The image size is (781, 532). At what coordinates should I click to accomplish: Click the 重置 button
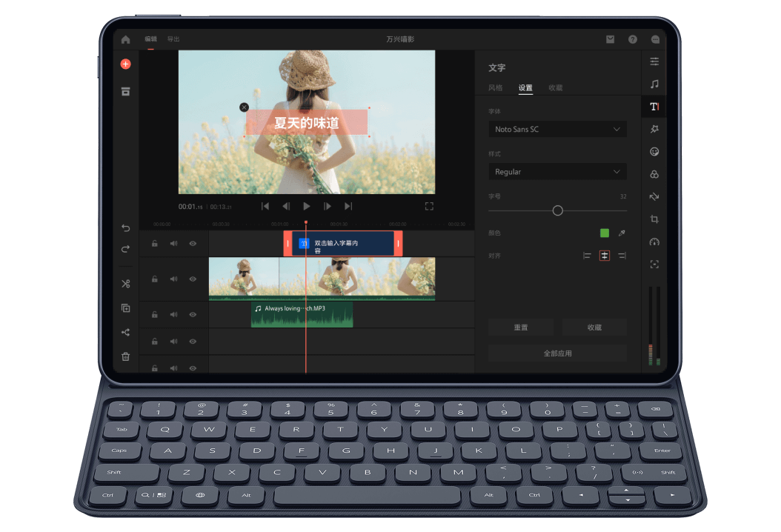tap(521, 327)
